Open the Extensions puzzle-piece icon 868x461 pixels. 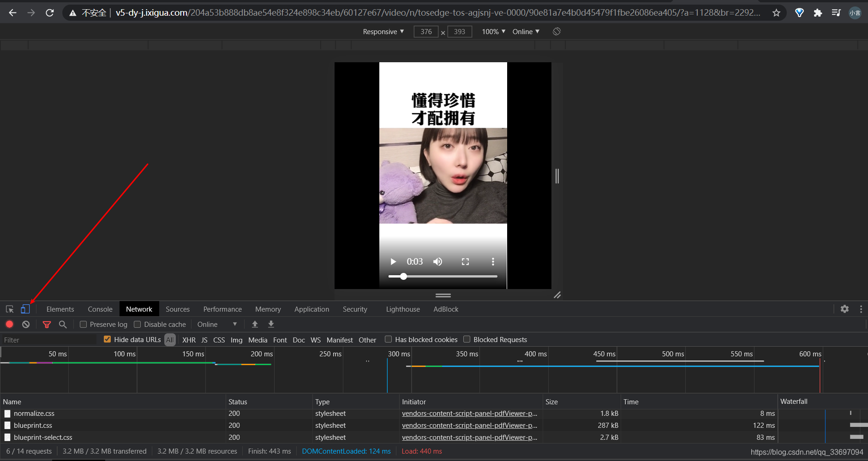818,13
